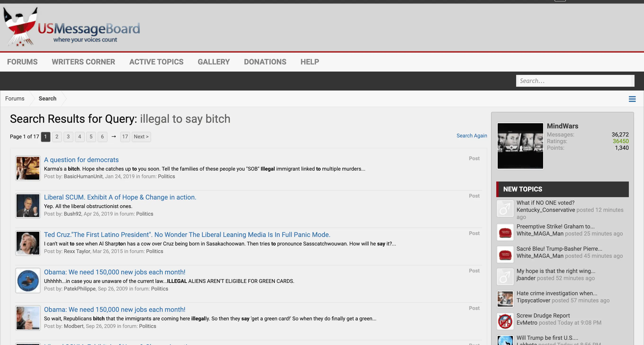Click the arrow between page 6 and 17

(x=114, y=136)
